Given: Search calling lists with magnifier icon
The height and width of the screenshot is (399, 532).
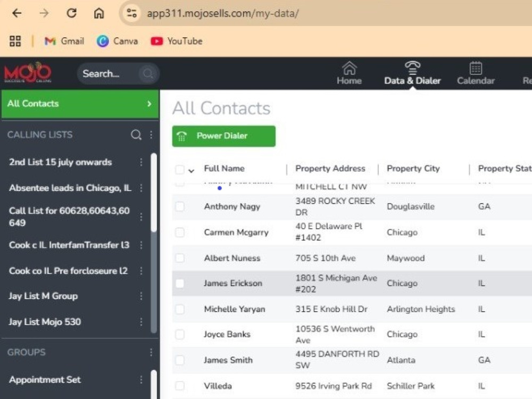Looking at the screenshot, I should click(136, 135).
